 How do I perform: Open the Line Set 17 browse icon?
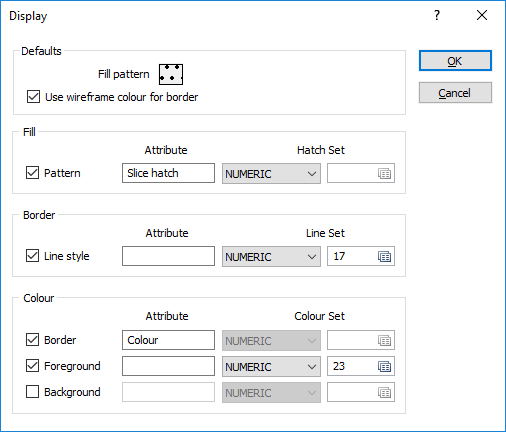(x=384, y=257)
